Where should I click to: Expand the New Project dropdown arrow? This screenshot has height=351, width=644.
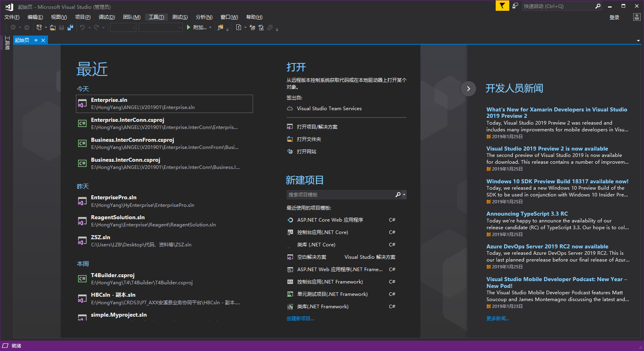point(46,28)
